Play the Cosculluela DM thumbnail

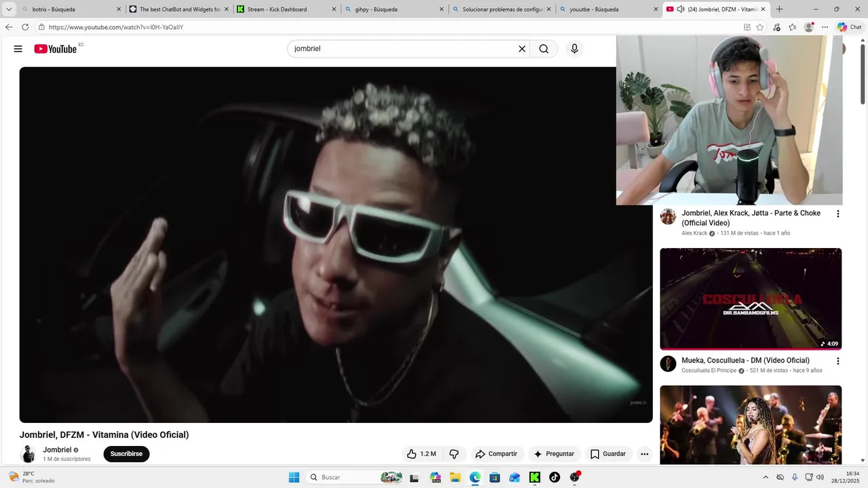click(x=751, y=299)
